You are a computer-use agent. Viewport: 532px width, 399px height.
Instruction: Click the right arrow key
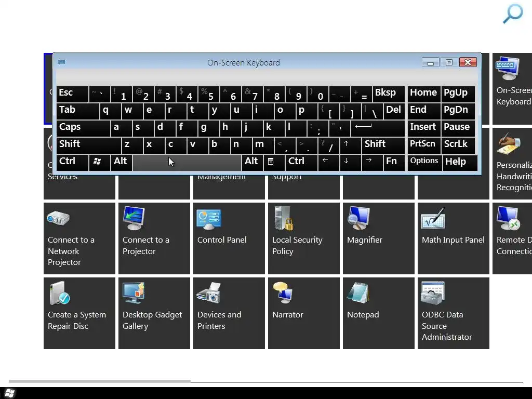click(372, 163)
